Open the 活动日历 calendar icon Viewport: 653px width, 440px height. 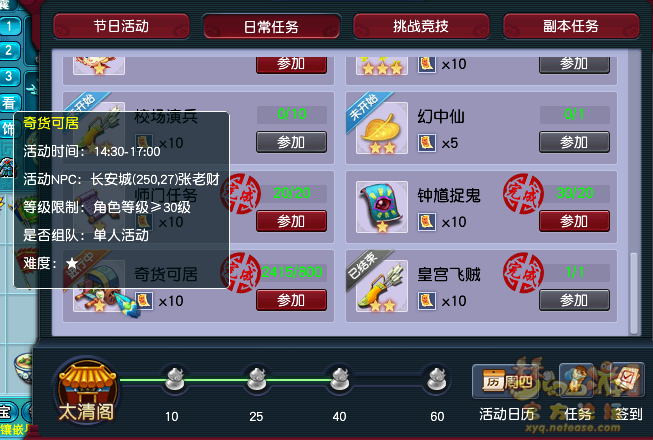[x=506, y=381]
